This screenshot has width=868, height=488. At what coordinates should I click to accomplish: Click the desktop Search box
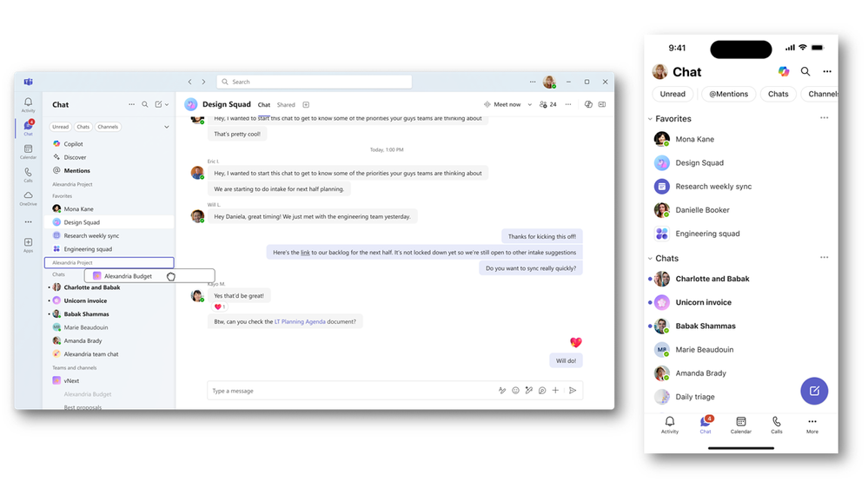coord(314,82)
